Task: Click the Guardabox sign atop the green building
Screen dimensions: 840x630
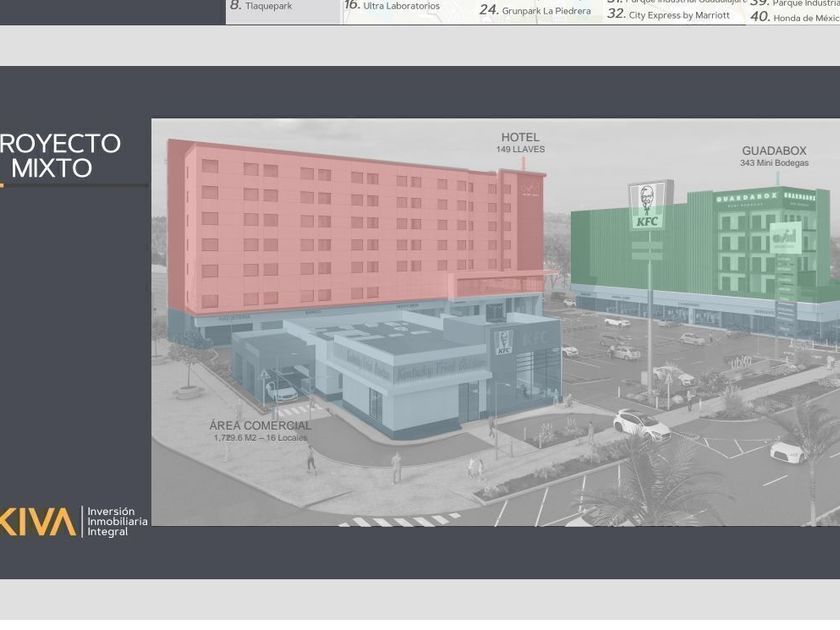Action: (747, 197)
